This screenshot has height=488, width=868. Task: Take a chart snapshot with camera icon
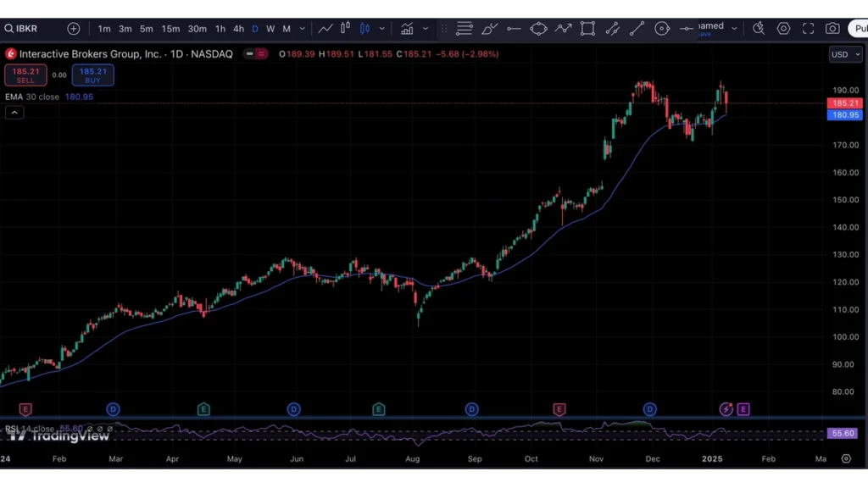[x=832, y=28]
